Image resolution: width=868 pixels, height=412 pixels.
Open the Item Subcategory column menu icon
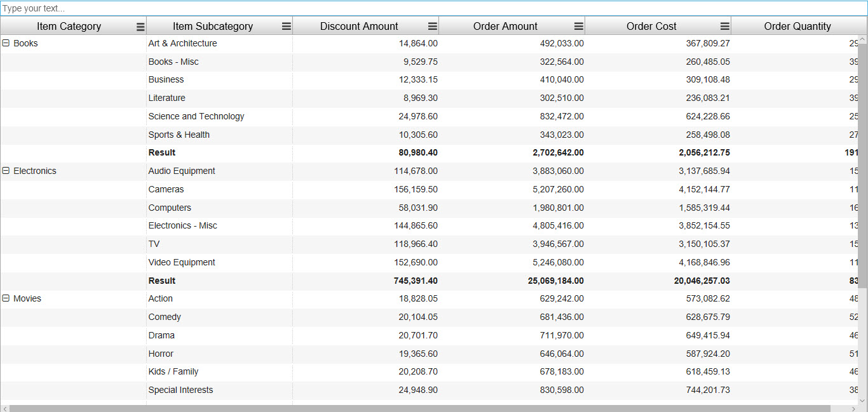pyautogui.click(x=287, y=27)
